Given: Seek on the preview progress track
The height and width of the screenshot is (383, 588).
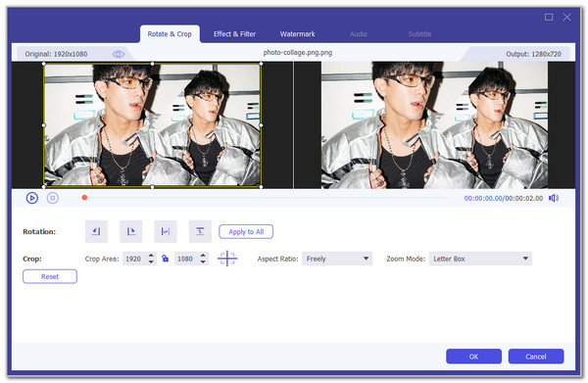Looking at the screenshot, I should click(x=264, y=198).
